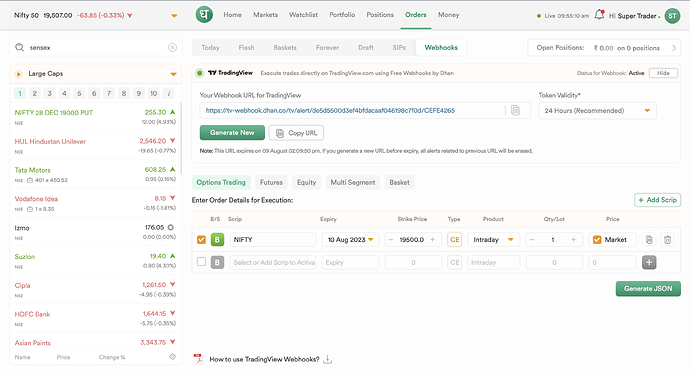Open the Webhooks PDF icon

198,359
